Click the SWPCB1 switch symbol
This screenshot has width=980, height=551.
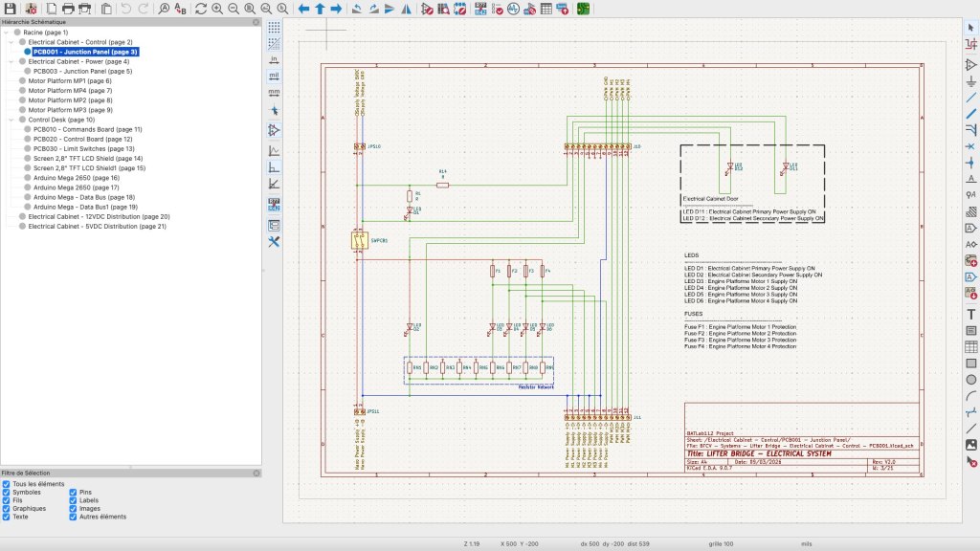point(361,241)
